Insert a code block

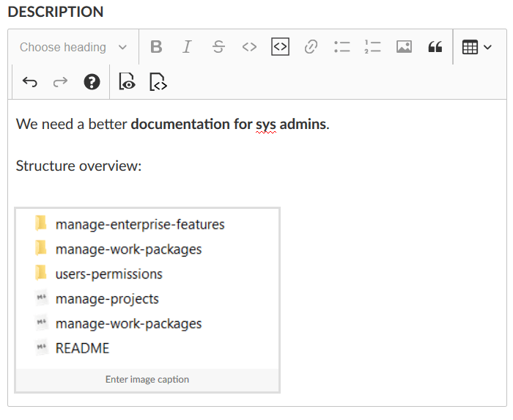280,47
